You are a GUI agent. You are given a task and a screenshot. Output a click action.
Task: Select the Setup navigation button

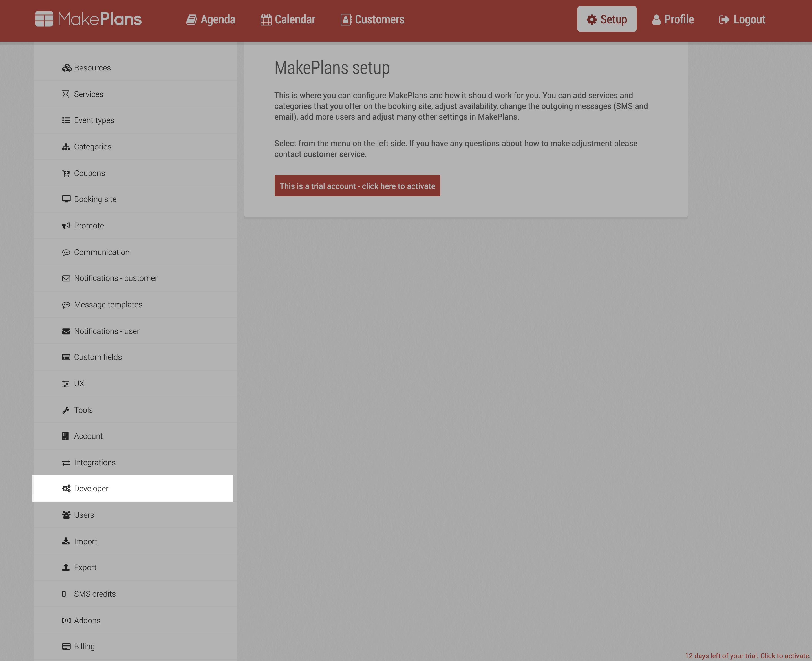pos(607,19)
